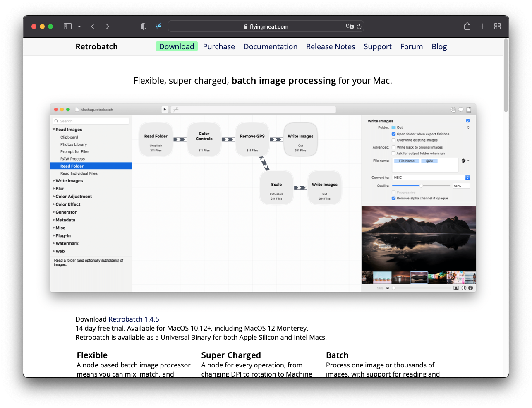532x408 pixels.
Task: Click the preview zoom slider knob
Action: 393,288
